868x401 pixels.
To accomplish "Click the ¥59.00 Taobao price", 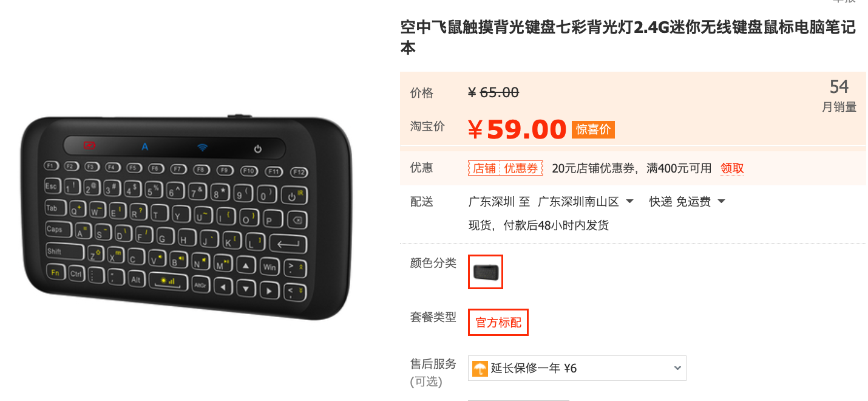I will 517,129.
